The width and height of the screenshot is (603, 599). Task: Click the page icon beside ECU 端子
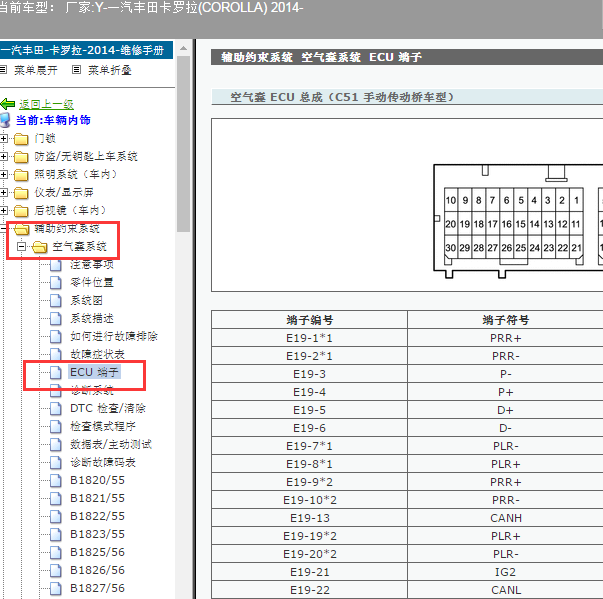coord(56,372)
